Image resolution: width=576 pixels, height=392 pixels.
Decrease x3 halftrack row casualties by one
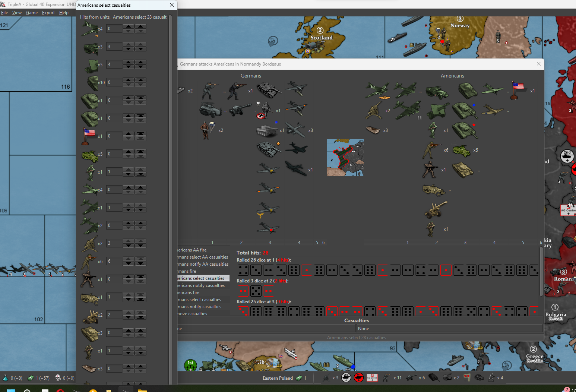pyautogui.click(x=128, y=49)
